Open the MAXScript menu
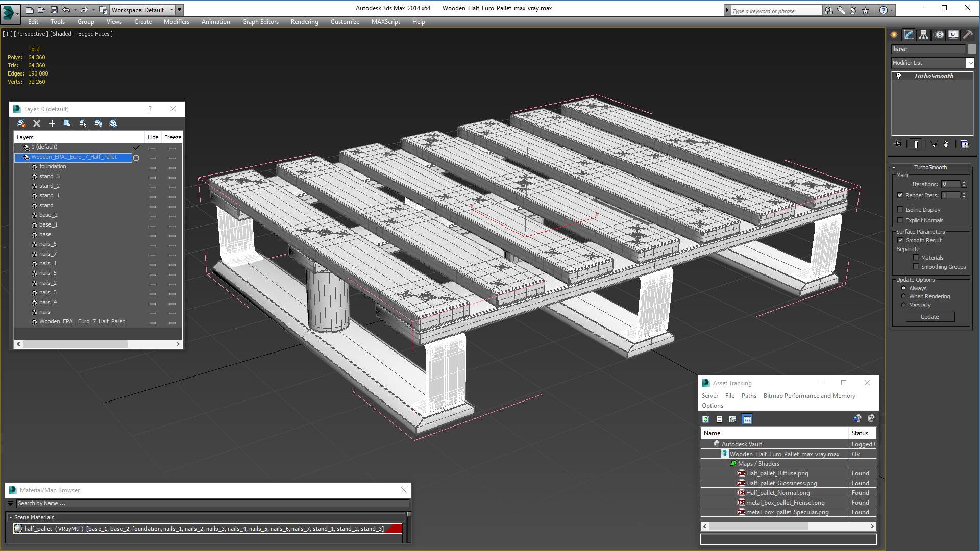Screen dimensions: 980x551 coord(386,22)
